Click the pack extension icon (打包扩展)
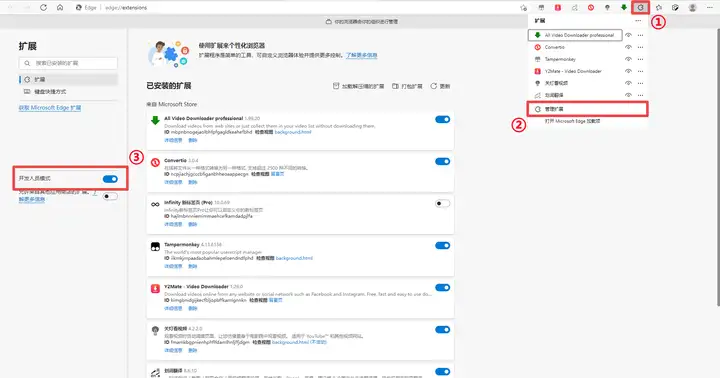The height and width of the screenshot is (378, 720). click(395, 86)
